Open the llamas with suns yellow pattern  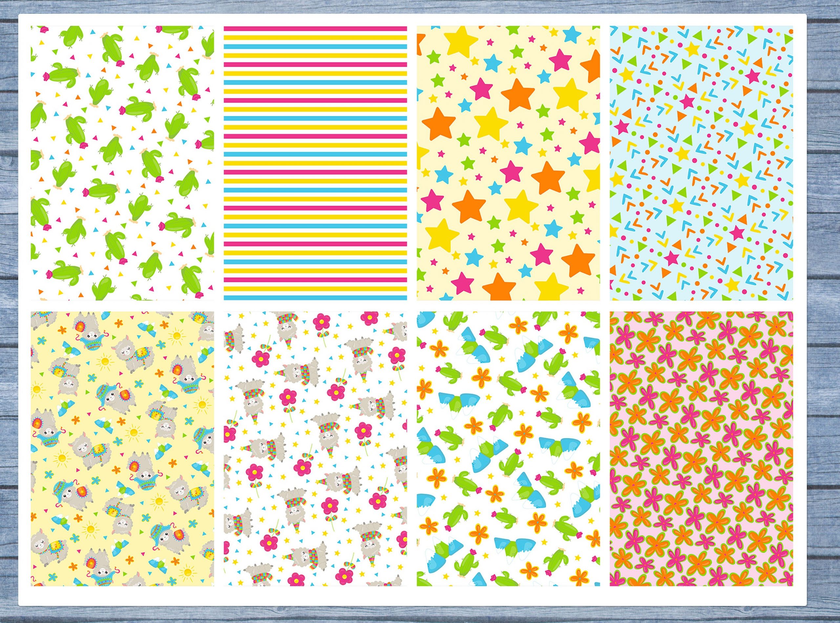point(122,449)
